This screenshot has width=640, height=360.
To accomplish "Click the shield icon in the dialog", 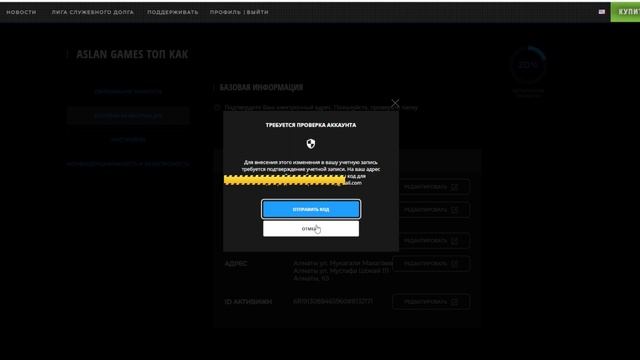I will click(x=311, y=144).
